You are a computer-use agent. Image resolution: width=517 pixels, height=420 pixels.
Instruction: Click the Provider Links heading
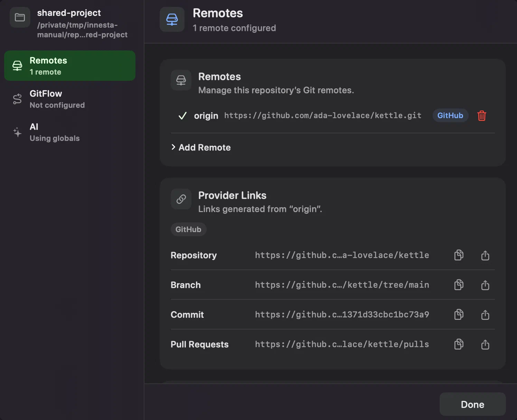232,195
